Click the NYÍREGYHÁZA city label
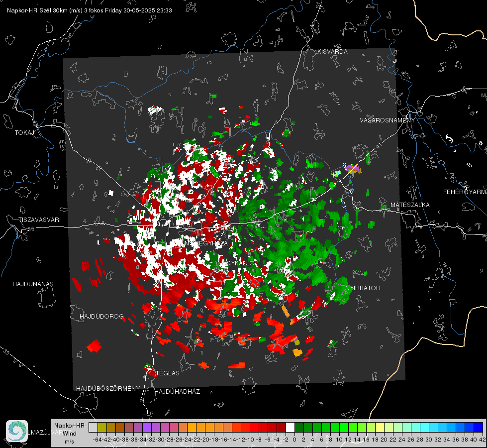487x448 pixels. [x=206, y=243]
